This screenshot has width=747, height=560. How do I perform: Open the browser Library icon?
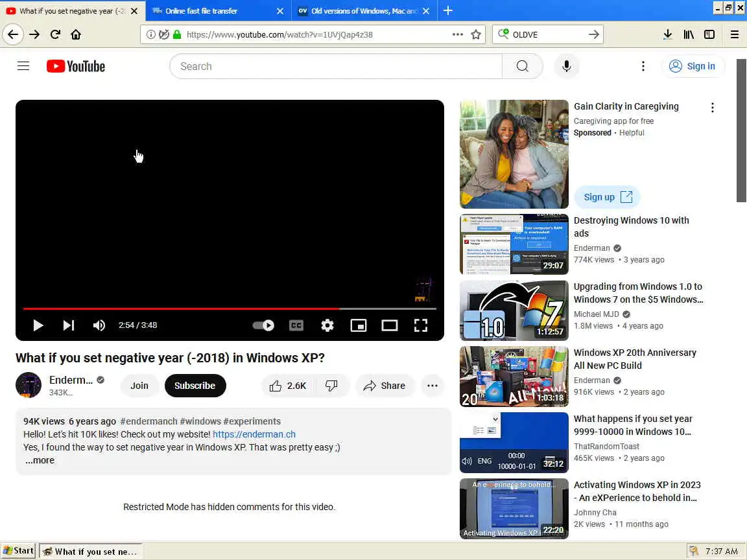(689, 34)
